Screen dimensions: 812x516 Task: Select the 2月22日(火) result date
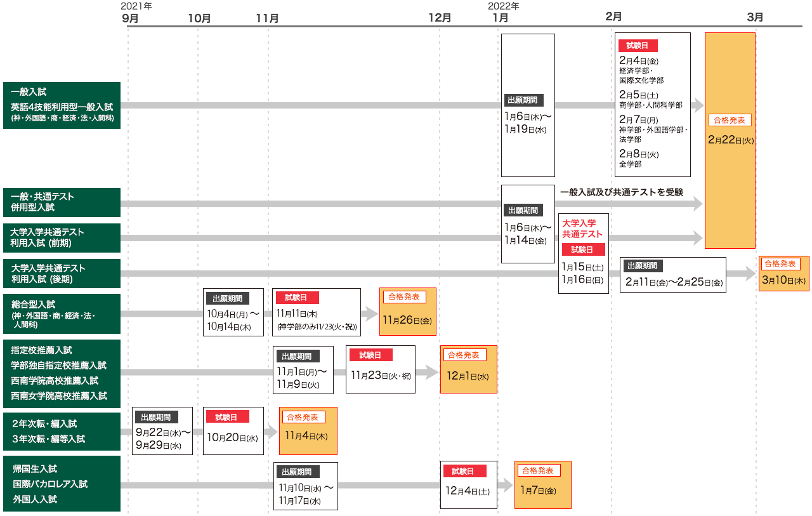point(731,140)
